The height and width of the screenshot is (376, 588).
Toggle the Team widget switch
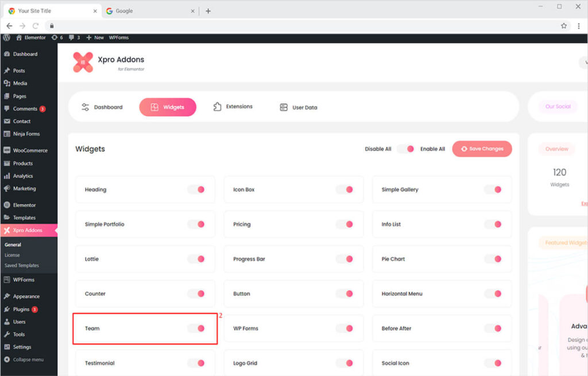196,328
